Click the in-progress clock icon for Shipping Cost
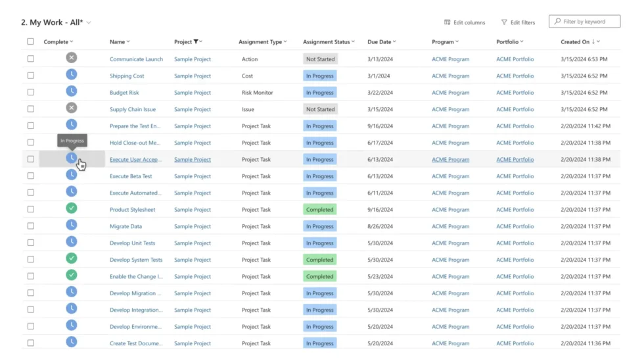 (72, 75)
